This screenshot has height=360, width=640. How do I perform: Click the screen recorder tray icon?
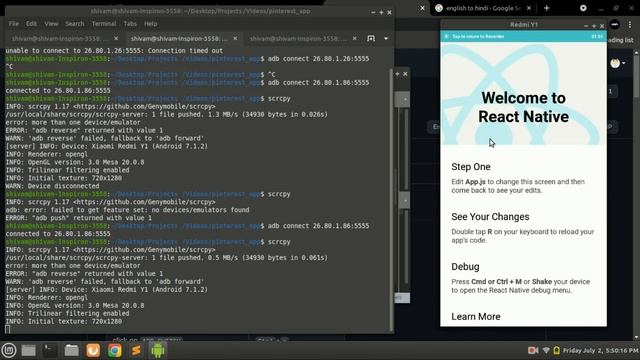pos(533,350)
